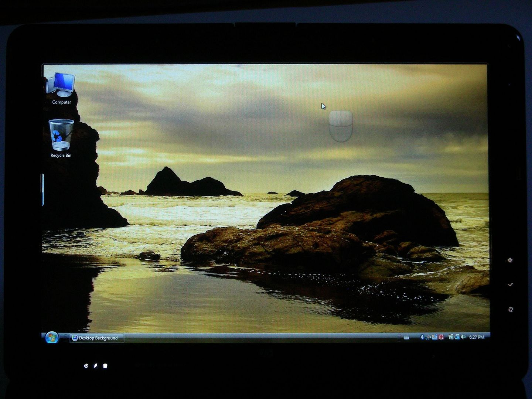Select the Recycle Bin desktop icon
The width and height of the screenshot is (532, 399).
61,139
